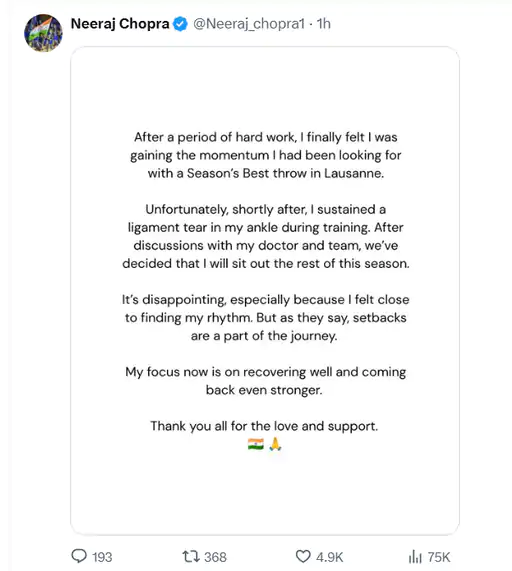The image size is (512, 571).
Task: Repost using the retweet arrows icon
Action: pos(191,556)
